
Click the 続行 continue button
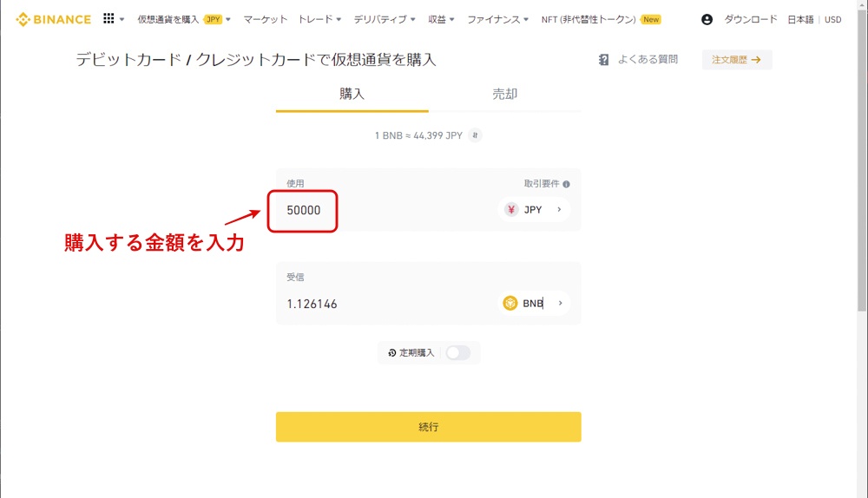pos(429,427)
